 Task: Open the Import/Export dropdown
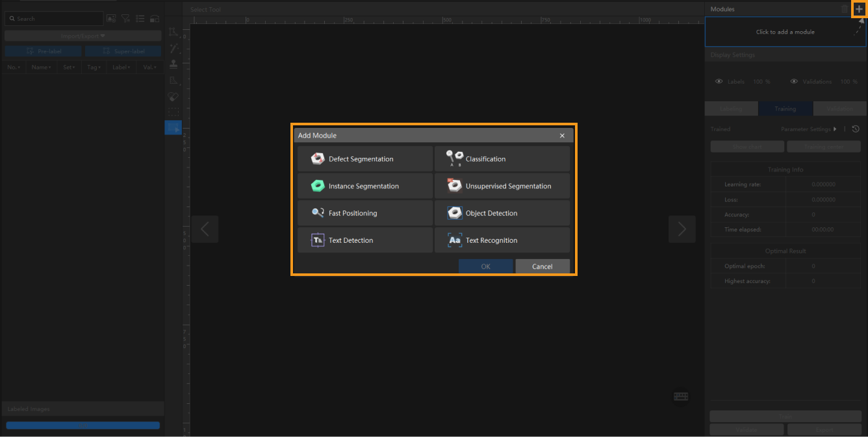tap(83, 36)
